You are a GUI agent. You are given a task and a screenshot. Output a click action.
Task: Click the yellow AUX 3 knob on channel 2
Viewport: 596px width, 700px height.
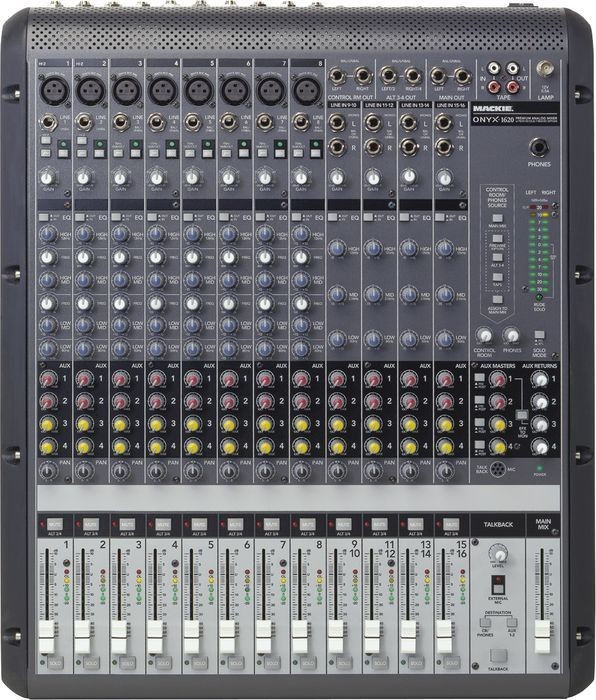click(x=83, y=424)
